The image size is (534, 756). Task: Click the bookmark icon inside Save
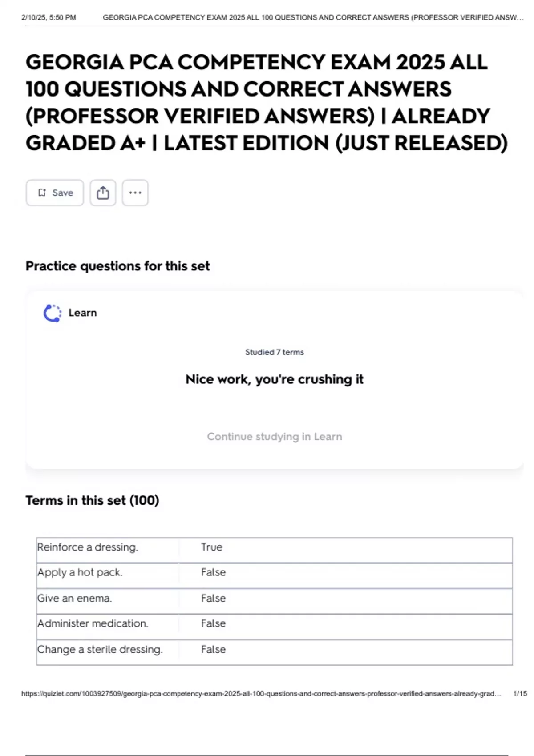coord(42,193)
